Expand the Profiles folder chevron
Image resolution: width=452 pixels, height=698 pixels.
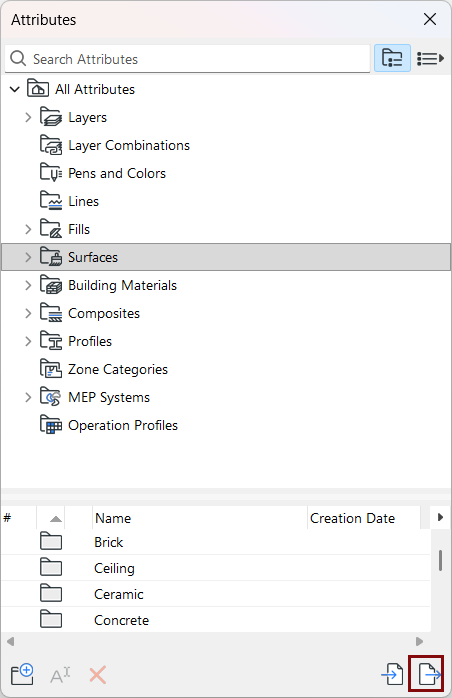28,341
